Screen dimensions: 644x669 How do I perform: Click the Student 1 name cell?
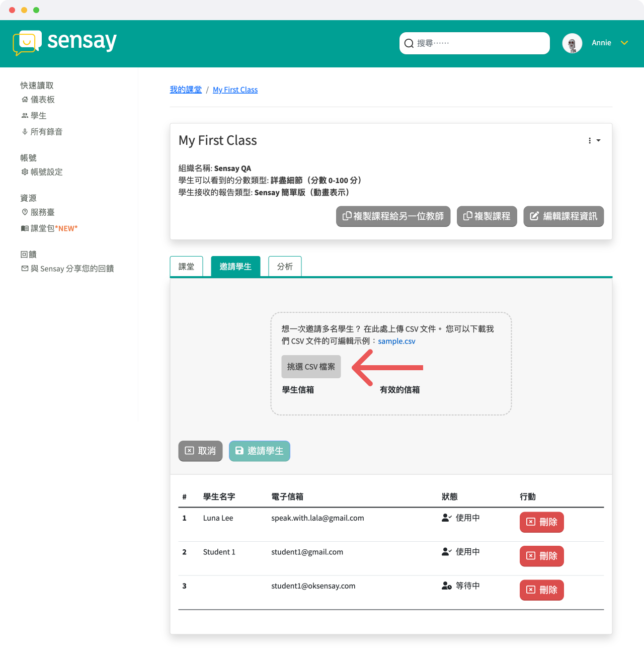219,552
